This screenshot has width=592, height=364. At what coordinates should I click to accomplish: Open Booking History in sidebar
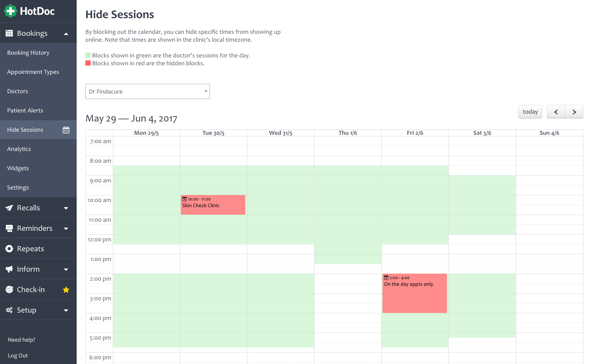[28, 53]
